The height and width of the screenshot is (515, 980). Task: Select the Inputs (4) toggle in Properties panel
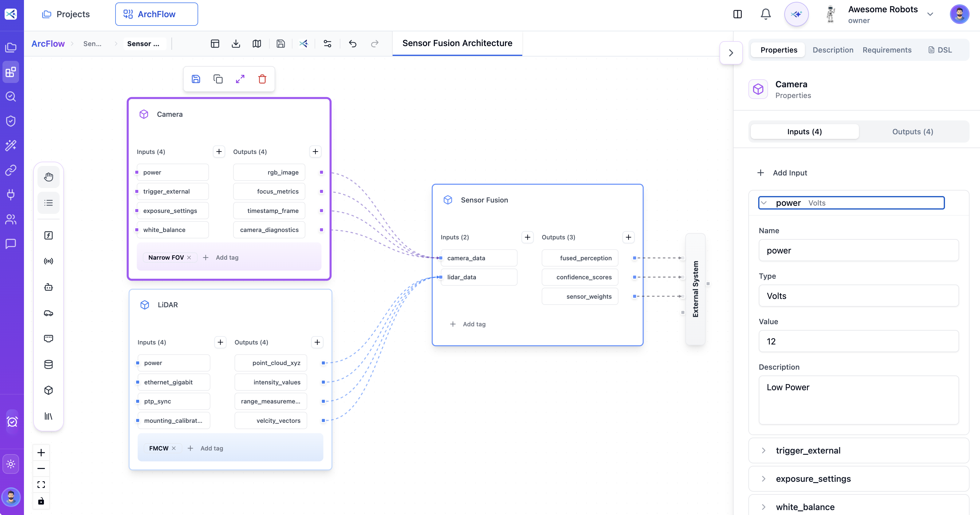click(x=804, y=131)
